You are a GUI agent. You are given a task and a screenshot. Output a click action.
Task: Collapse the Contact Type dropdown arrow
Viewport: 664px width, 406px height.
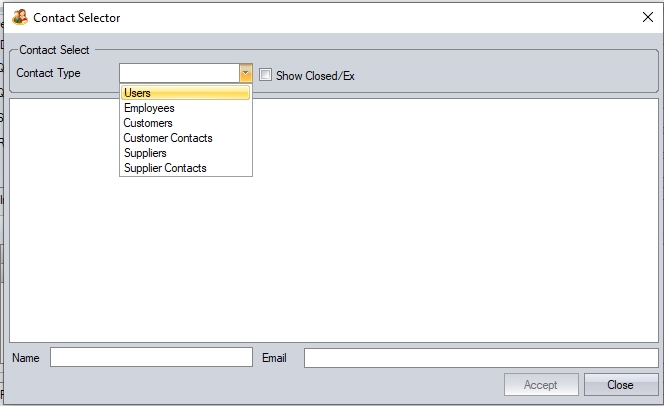coord(246,73)
